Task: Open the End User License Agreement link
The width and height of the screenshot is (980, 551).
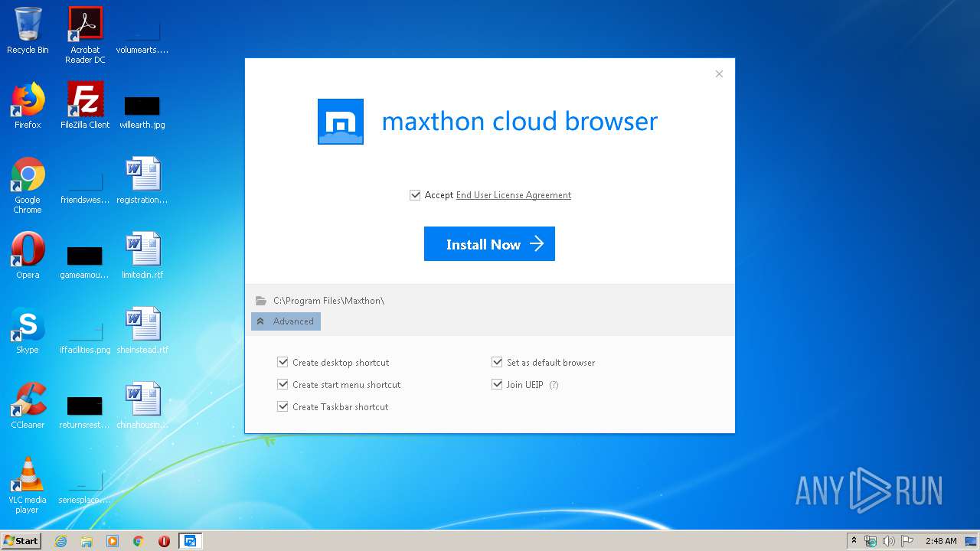Action: [x=514, y=195]
